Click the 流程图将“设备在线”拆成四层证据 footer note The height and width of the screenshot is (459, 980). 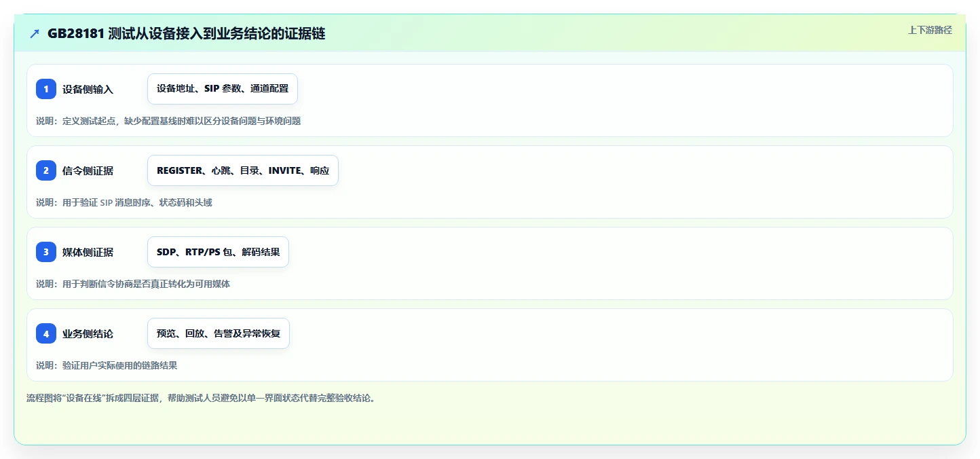coord(201,398)
